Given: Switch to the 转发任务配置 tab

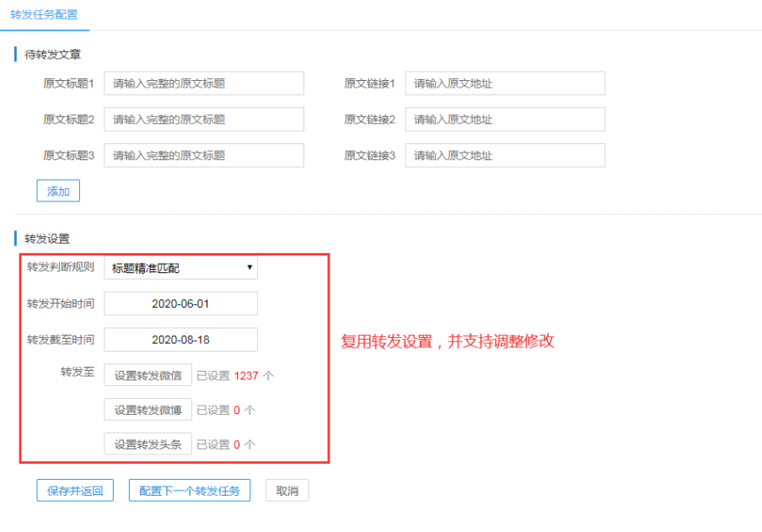Looking at the screenshot, I should point(44,14).
